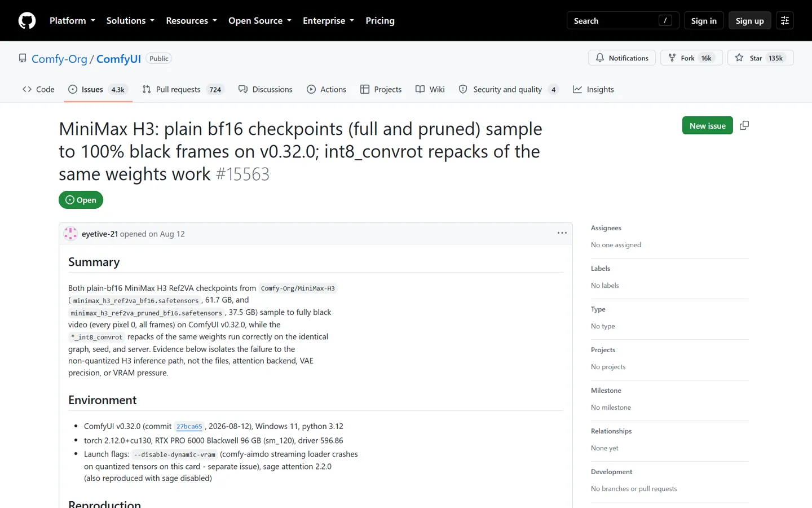Expand the Open Source dropdown
Image resolution: width=812 pixels, height=508 pixels.
point(260,20)
